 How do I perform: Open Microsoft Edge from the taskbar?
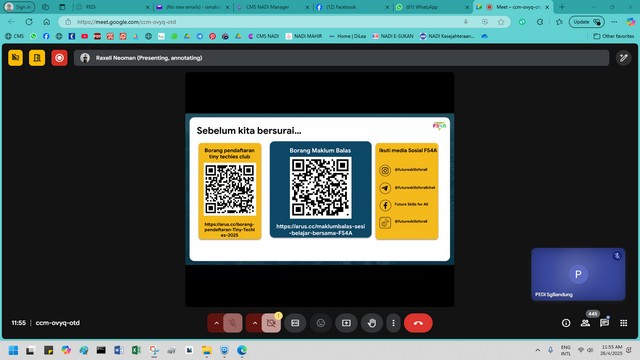coord(242,350)
